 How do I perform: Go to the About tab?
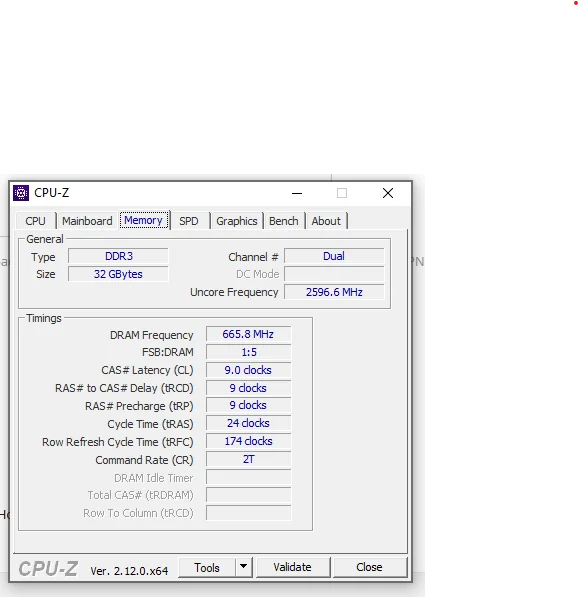point(326,221)
